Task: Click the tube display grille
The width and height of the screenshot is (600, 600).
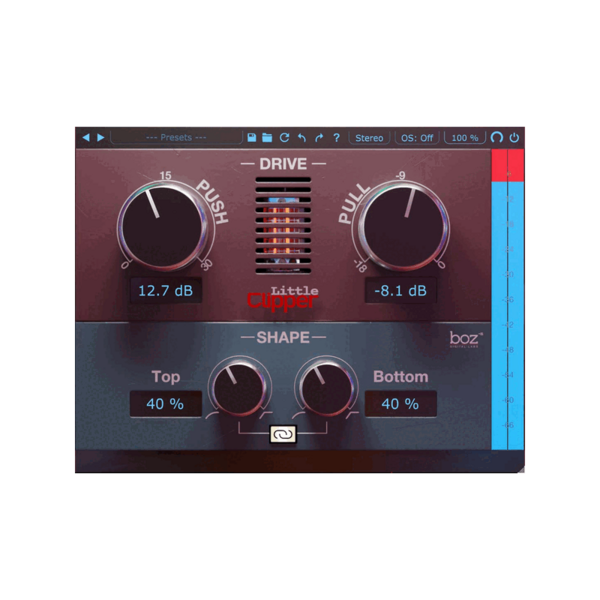Action: click(x=283, y=225)
